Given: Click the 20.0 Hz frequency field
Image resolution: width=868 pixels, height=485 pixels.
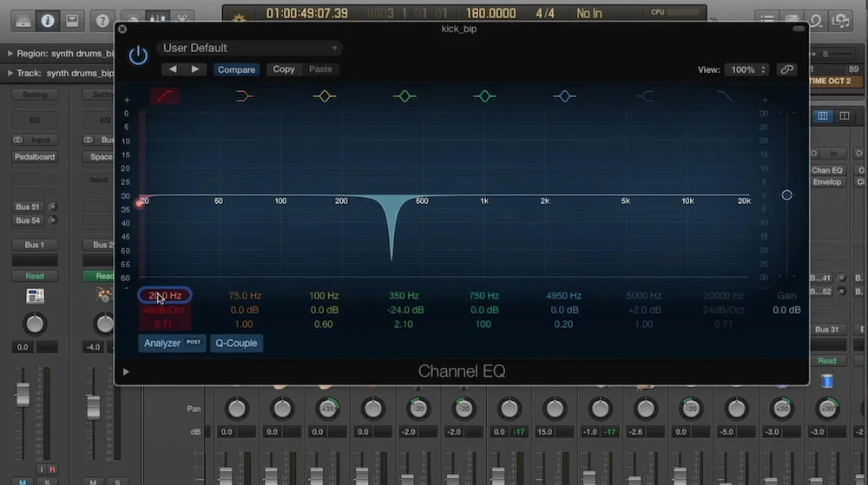Looking at the screenshot, I should coord(165,295).
